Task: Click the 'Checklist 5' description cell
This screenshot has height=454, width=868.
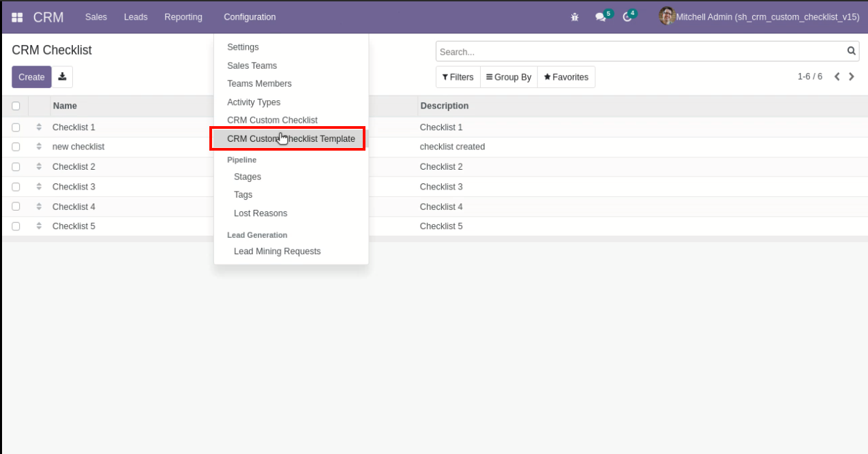Action: pos(441,226)
